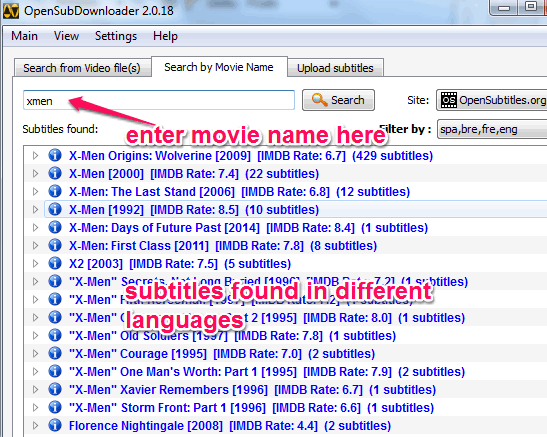The height and width of the screenshot is (437, 547).
Task: Click the Search button
Action: point(338,100)
